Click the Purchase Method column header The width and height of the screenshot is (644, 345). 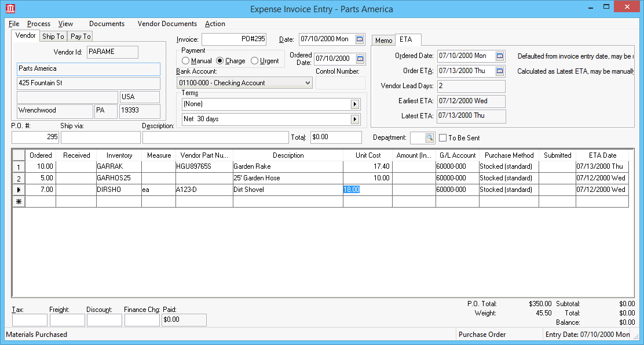tap(509, 155)
